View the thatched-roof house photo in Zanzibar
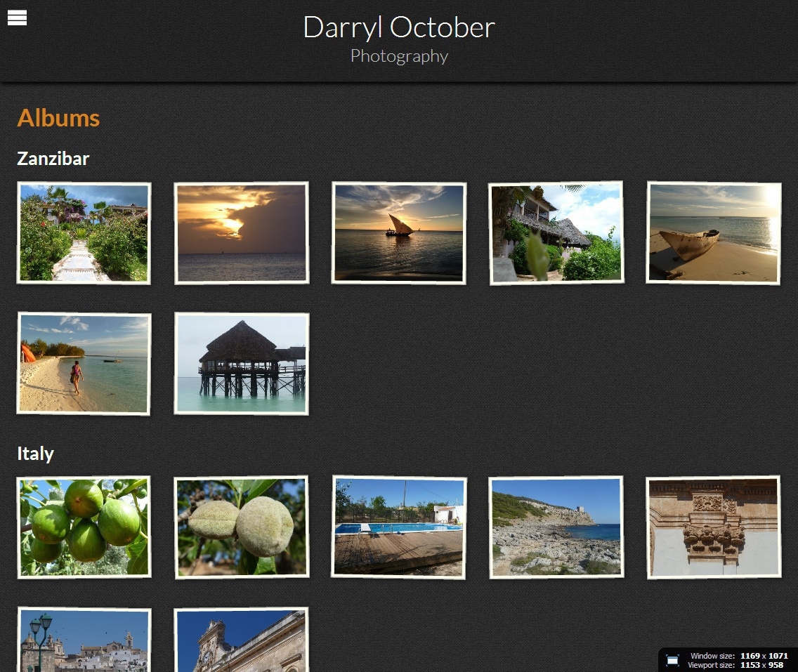Viewport: 798px width, 672px height. [x=556, y=232]
